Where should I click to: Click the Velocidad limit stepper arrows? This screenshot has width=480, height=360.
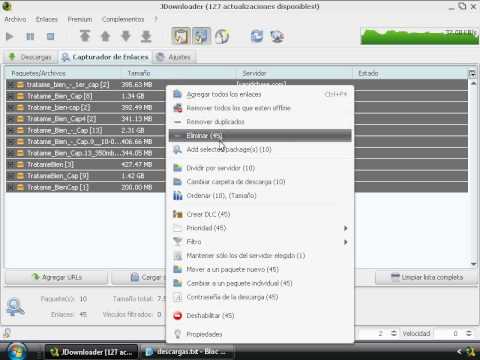(x=469, y=333)
